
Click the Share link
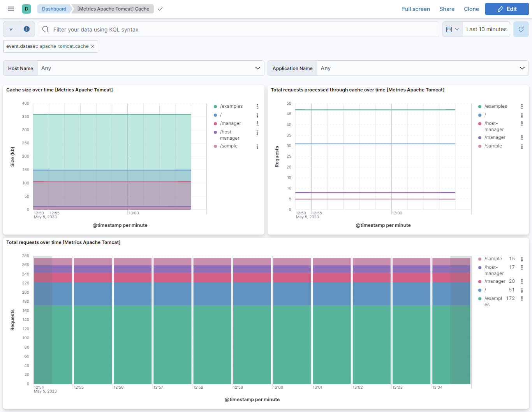pos(447,9)
